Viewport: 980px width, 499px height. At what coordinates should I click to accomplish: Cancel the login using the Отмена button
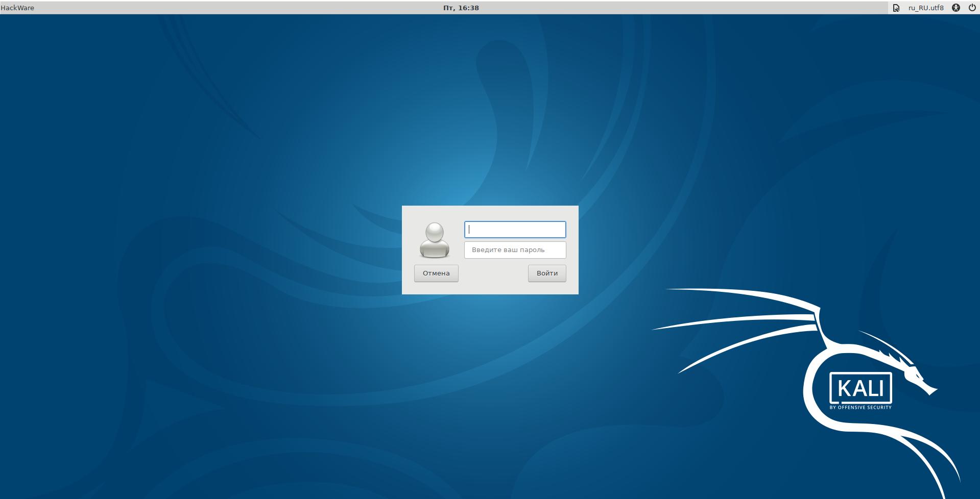[x=436, y=273]
